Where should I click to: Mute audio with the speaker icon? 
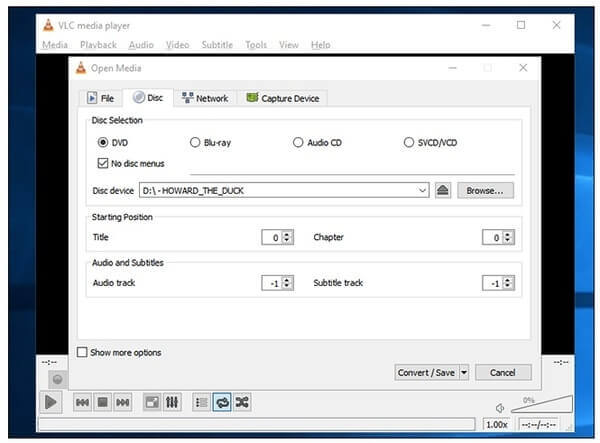(x=500, y=408)
